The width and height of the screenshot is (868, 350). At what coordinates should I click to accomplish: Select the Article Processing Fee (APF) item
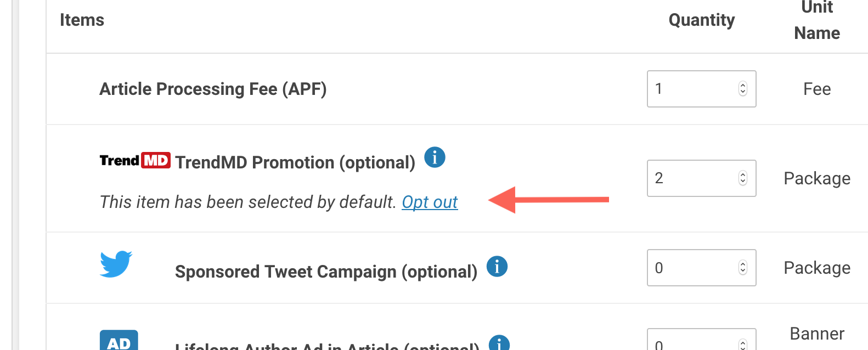pyautogui.click(x=213, y=89)
